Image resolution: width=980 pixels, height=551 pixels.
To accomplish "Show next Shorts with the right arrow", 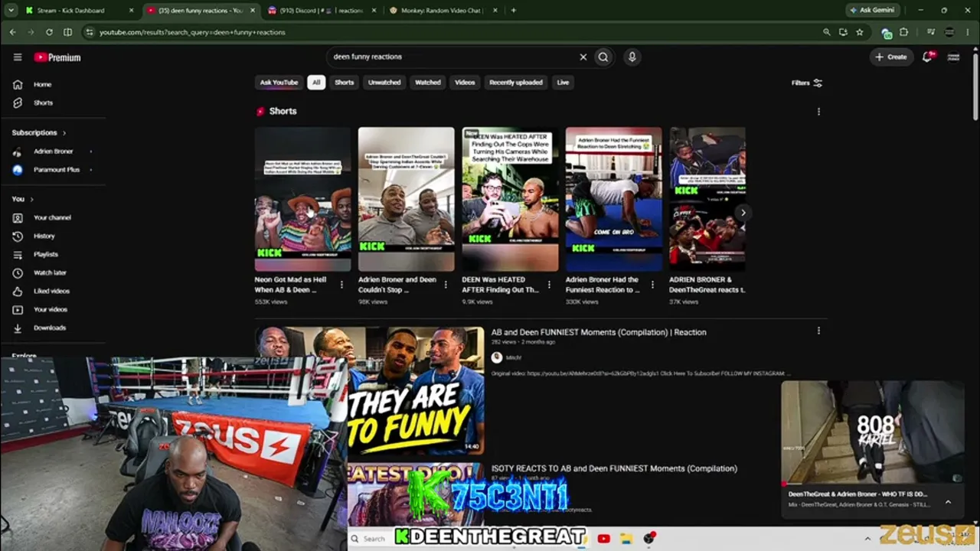I will tap(742, 213).
